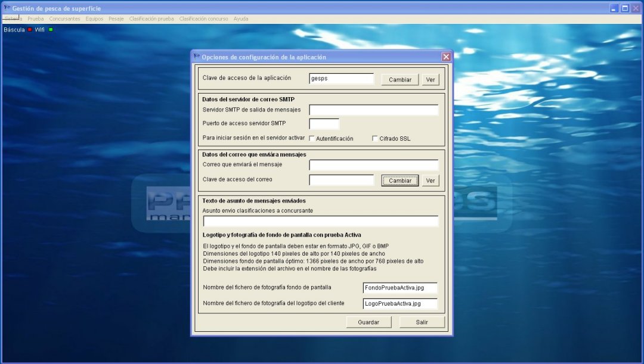Viewport: 644px width, 364px height.
Task: Click Ver beside the application access key
Action: click(431, 79)
